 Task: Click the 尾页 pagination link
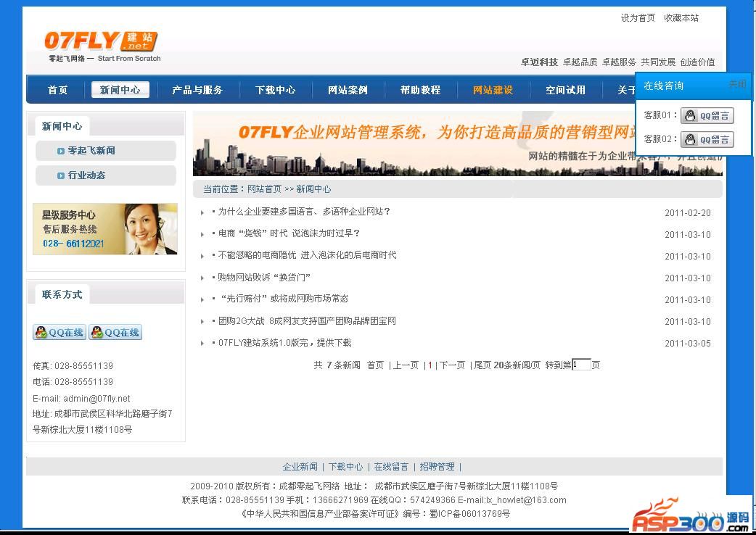click(x=482, y=365)
